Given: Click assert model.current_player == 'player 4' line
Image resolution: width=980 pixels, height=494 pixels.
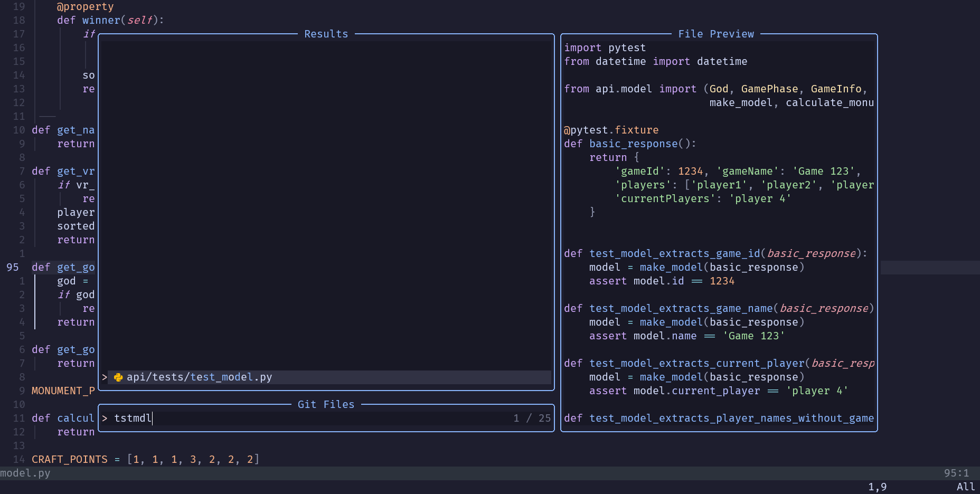Looking at the screenshot, I should 719,391.
